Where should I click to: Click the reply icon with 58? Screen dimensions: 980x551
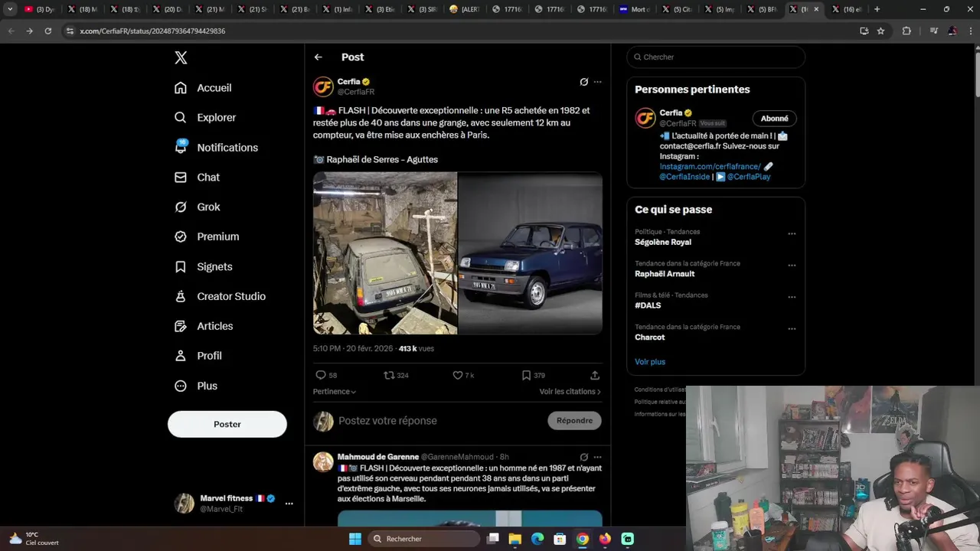326,375
